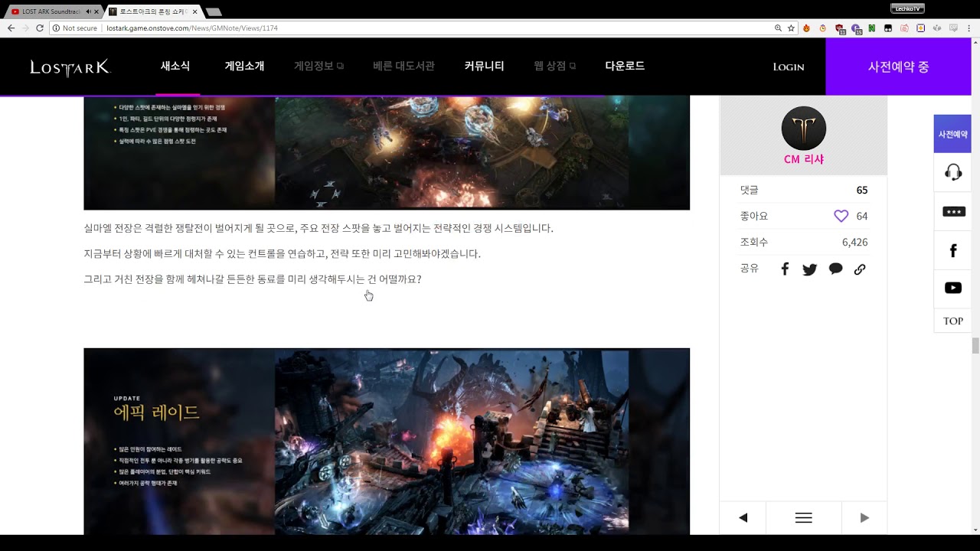Click the Lost Ark logo

70,67
